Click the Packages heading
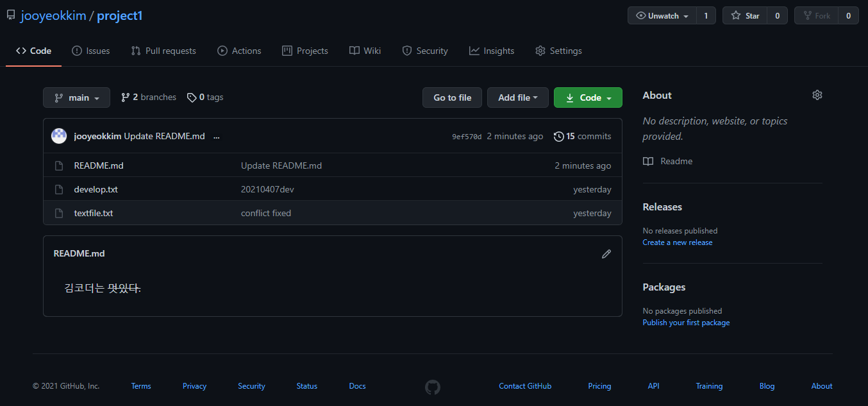This screenshot has height=406, width=868. coord(664,287)
